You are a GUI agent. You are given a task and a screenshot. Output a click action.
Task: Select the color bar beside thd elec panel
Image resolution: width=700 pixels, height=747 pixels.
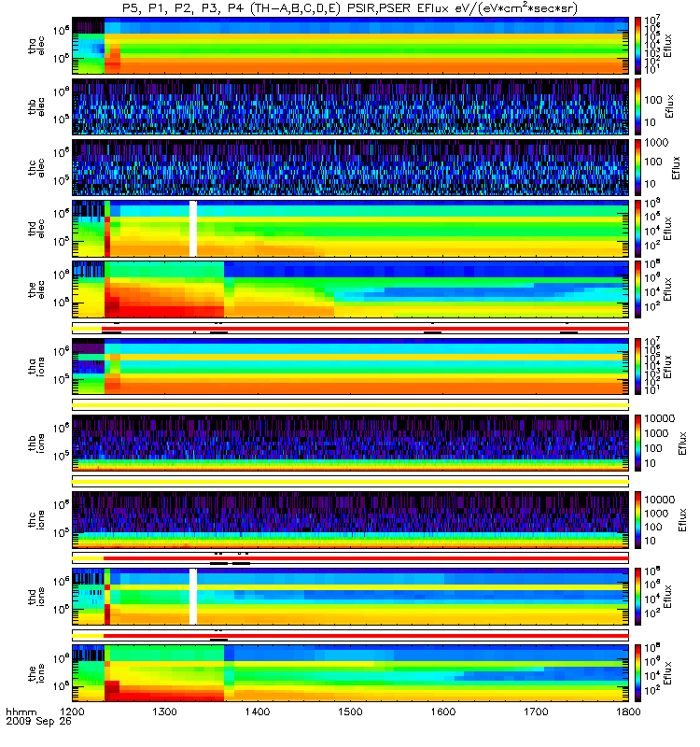[637, 229]
